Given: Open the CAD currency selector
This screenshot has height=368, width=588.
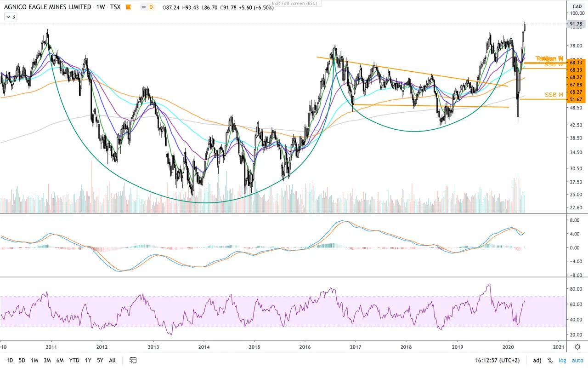Looking at the screenshot, I should click(577, 6).
